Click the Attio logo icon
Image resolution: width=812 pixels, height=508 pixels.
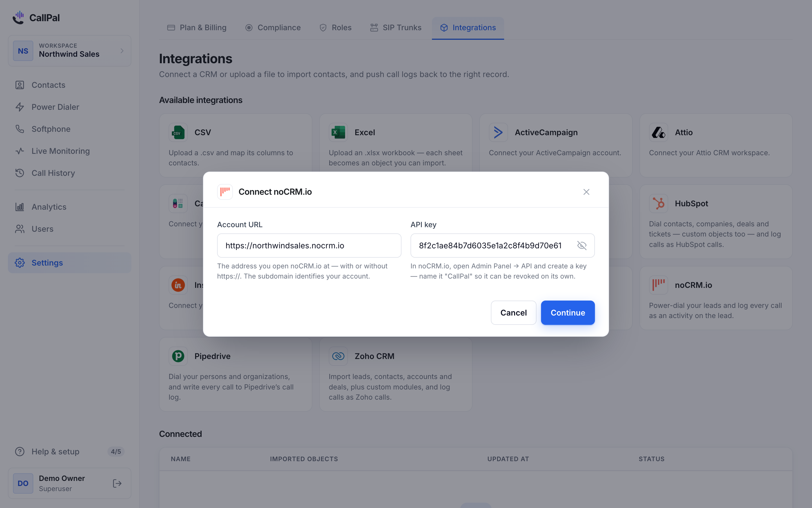(658, 132)
